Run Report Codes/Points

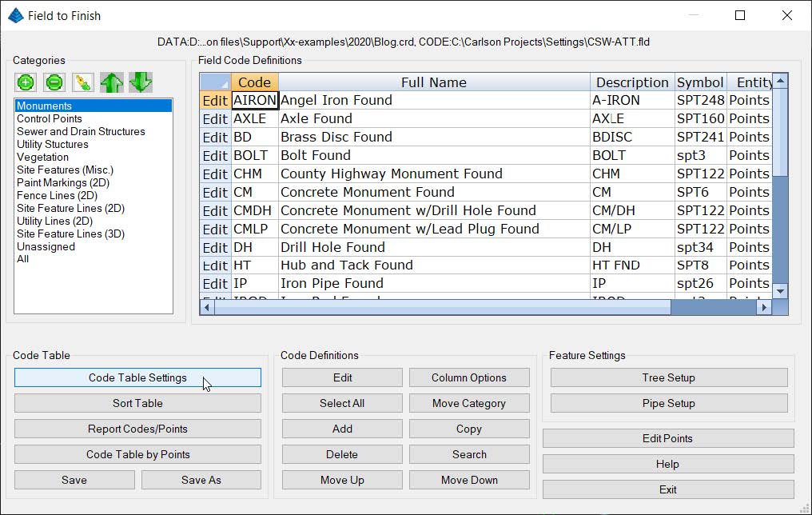tap(137, 429)
